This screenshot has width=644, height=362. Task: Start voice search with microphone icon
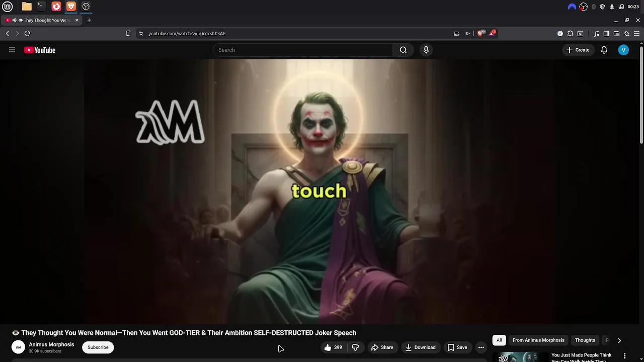[x=426, y=50]
